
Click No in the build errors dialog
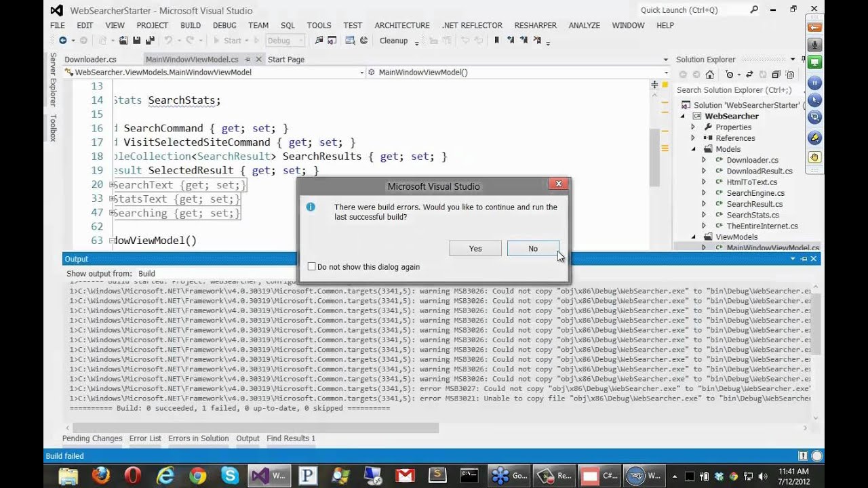coord(533,249)
